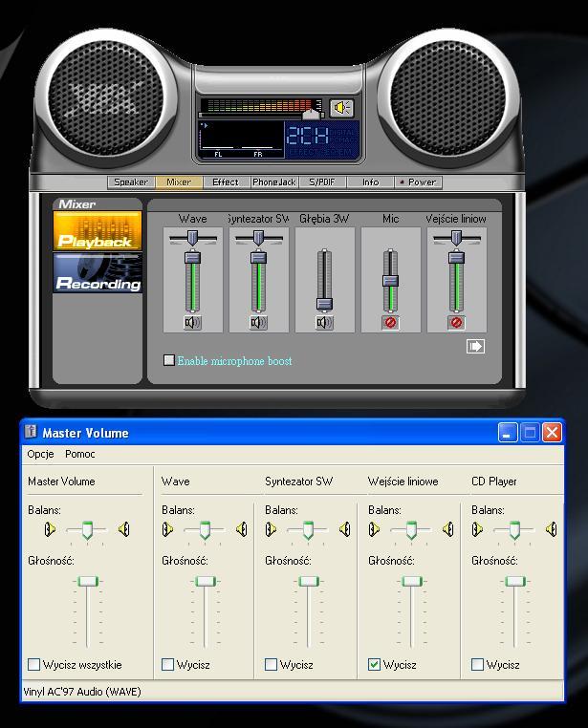Screen dimensions: 588x728
Task: Click Master Volume balance right speaker icon
Action: (123, 529)
